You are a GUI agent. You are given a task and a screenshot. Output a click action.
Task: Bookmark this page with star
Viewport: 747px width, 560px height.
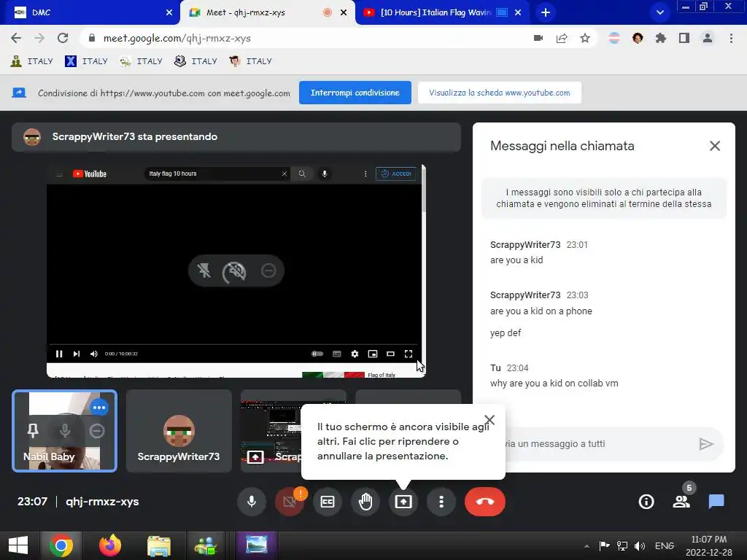click(x=585, y=38)
